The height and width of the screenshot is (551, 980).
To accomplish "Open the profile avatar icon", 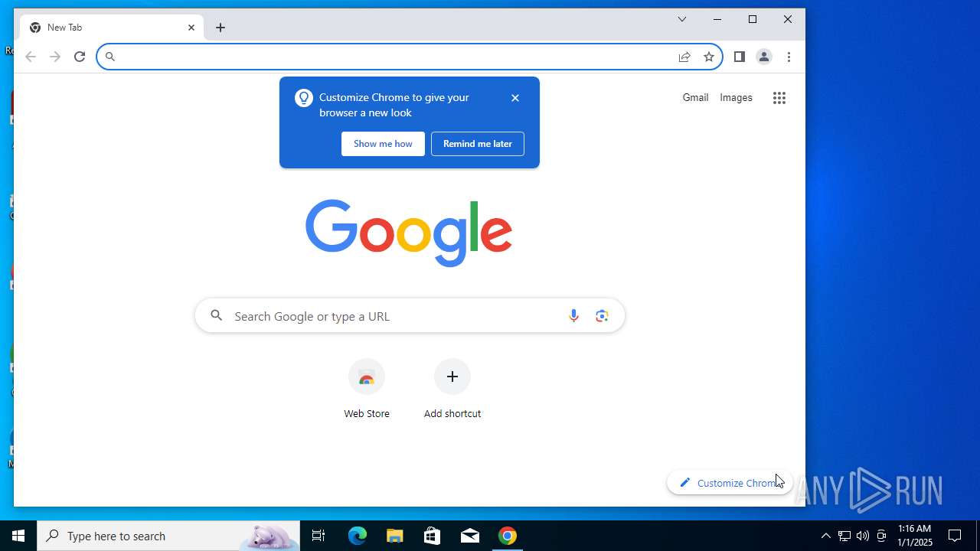I will (764, 57).
